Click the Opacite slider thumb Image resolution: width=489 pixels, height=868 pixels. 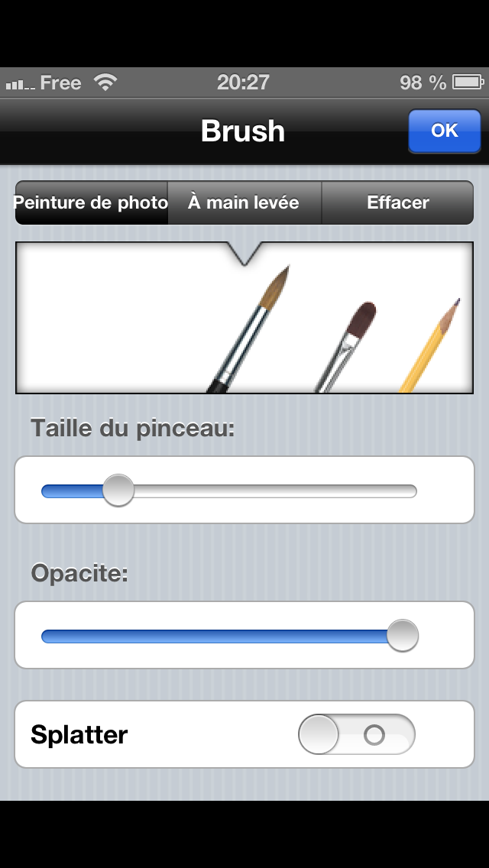coord(402,636)
